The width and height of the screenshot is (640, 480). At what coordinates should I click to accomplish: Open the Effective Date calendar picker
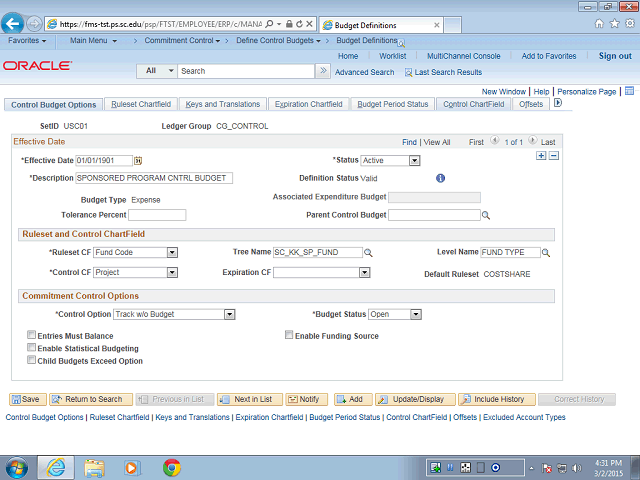tap(138, 161)
